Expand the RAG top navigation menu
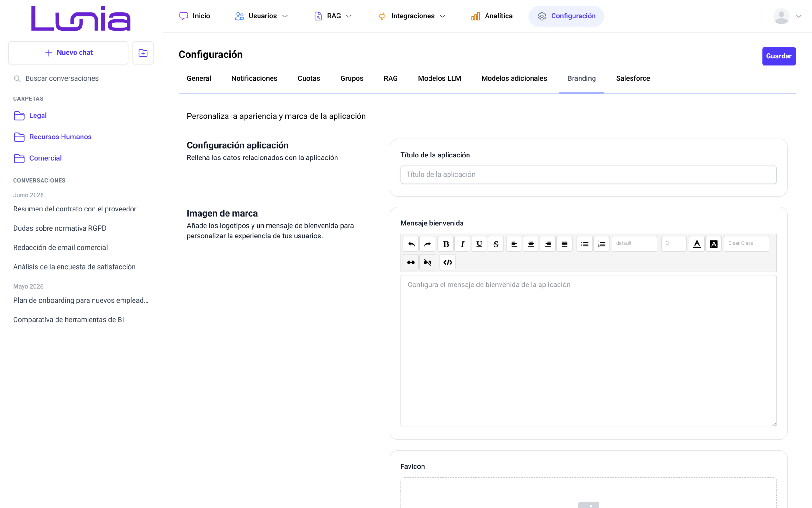Screen dimensions: 812x508 tap(333, 16)
